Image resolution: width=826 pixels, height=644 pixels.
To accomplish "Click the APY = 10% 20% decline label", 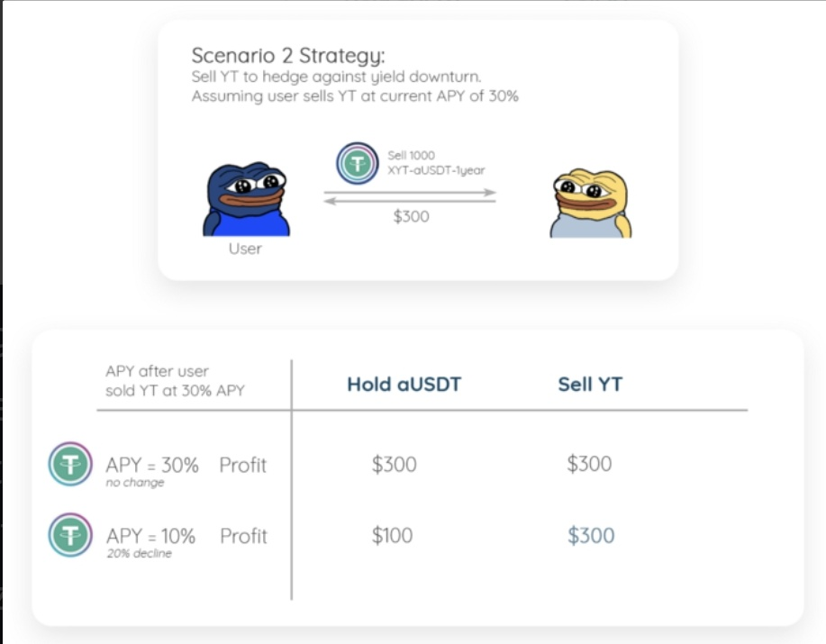I will 150,542.
